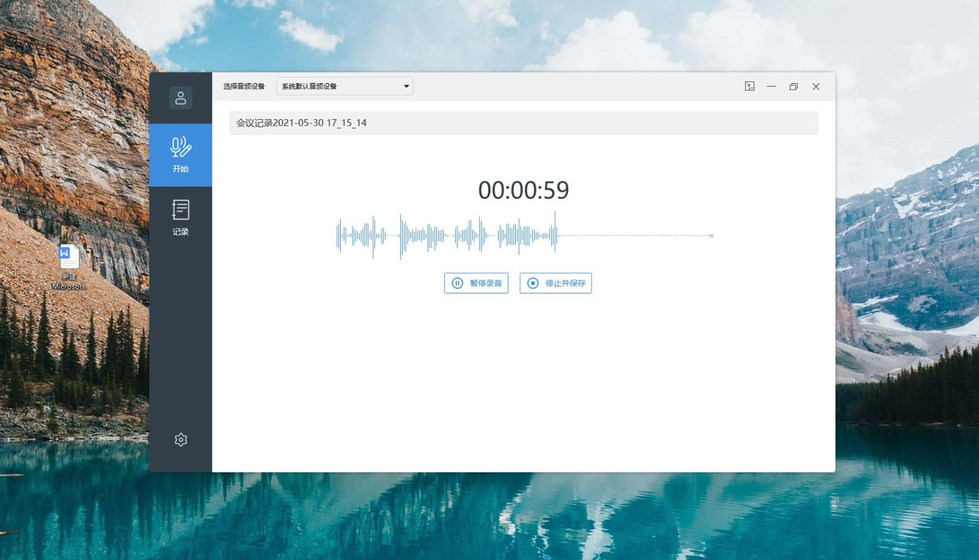Select the 开始 recording tab

[181, 155]
